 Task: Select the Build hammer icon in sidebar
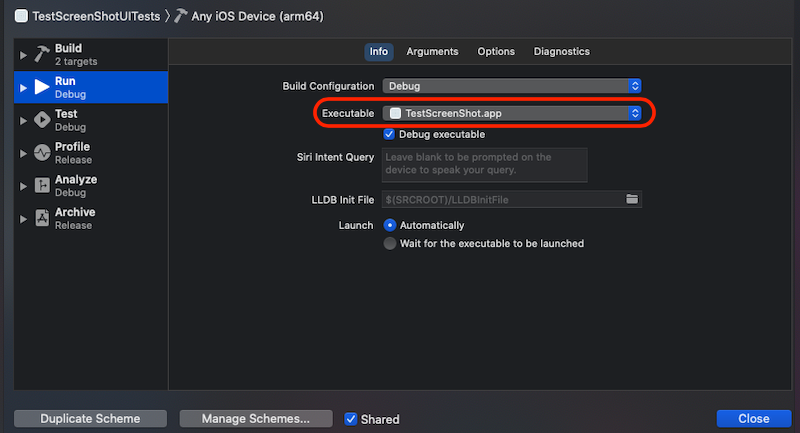(42, 54)
